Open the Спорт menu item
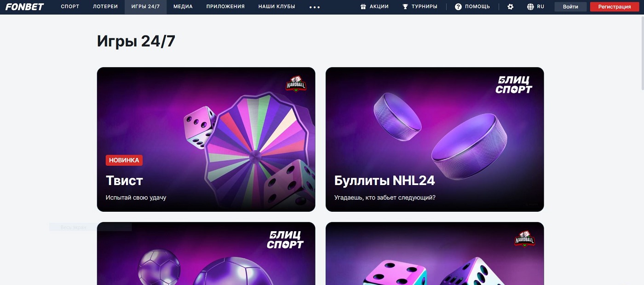644x285 pixels. 70,7
